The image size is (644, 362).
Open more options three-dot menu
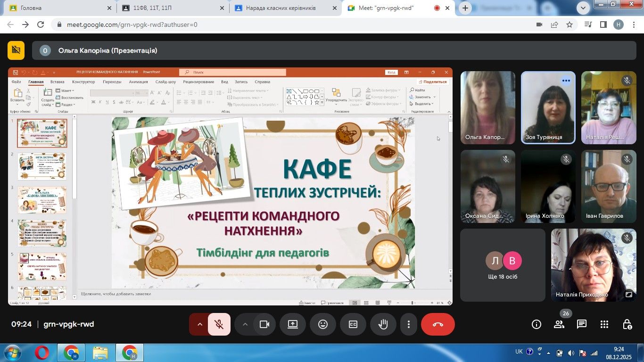(x=408, y=324)
